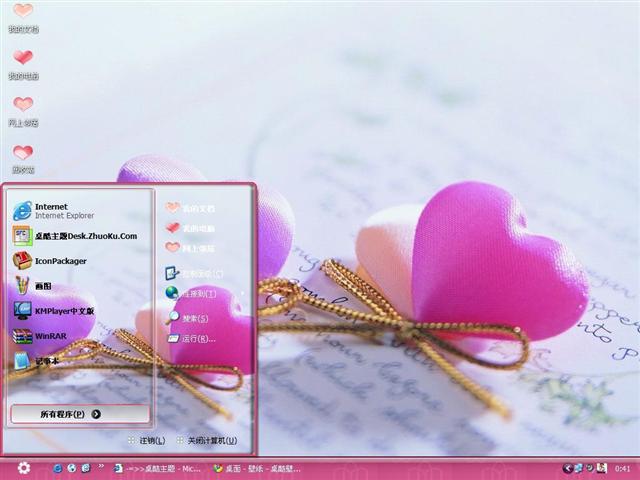
Task: Switch to the 桌面 - 壁纸 - 桌酷壁... taskbar window
Action: point(257,469)
